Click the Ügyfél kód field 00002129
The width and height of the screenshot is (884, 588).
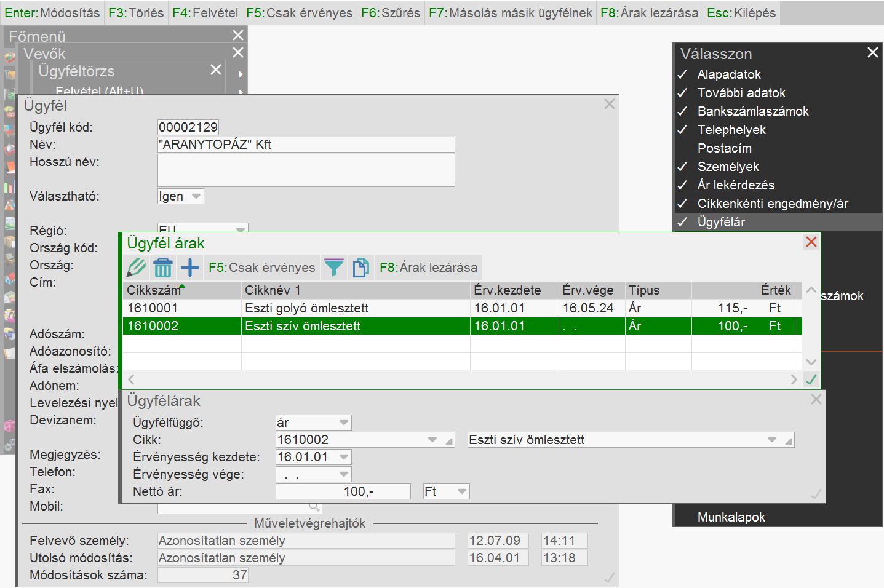point(188,127)
